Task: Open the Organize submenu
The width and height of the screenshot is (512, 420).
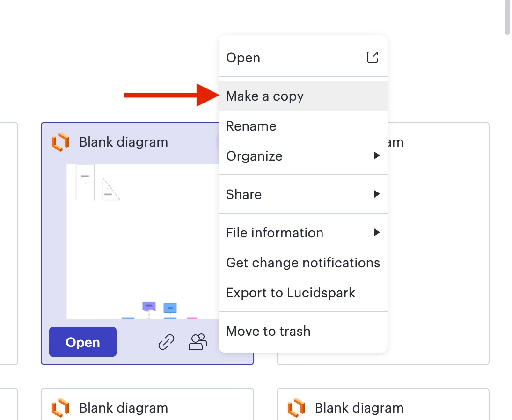Action: click(303, 156)
